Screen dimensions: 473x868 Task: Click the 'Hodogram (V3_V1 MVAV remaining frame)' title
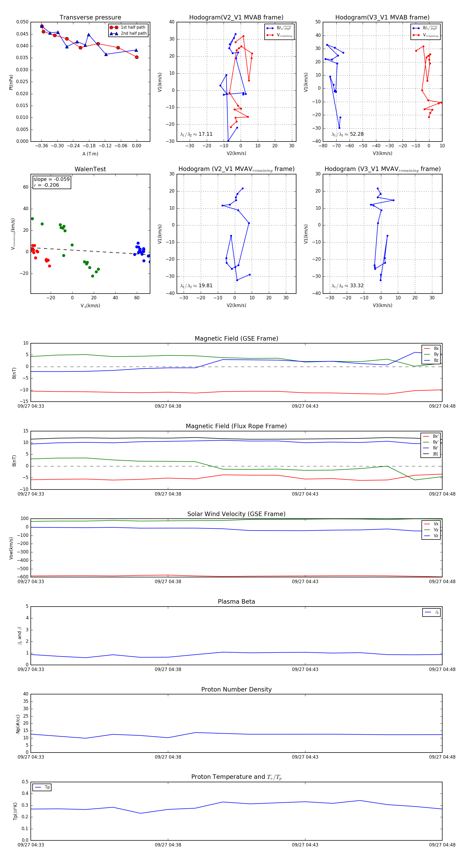pyautogui.click(x=382, y=169)
